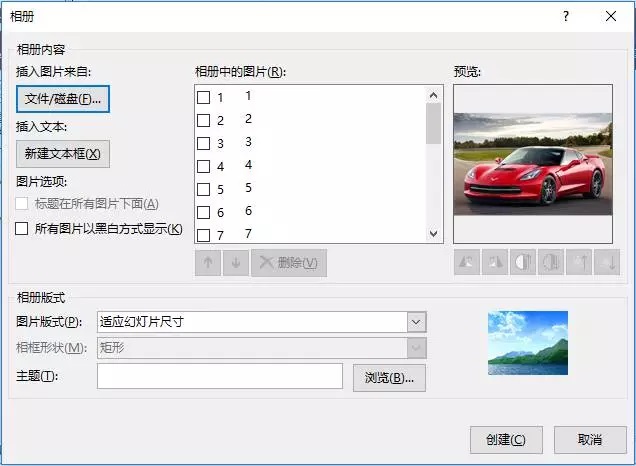Image resolution: width=636 pixels, height=466 pixels.
Task: Click the 矩形 frame shape combo box
Action: click(262, 348)
